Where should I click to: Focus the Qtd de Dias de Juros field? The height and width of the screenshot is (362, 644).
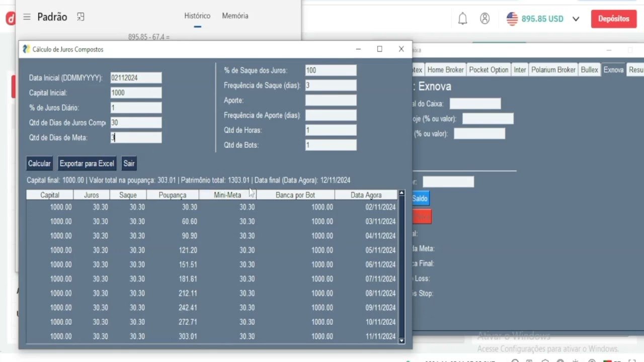click(x=136, y=123)
